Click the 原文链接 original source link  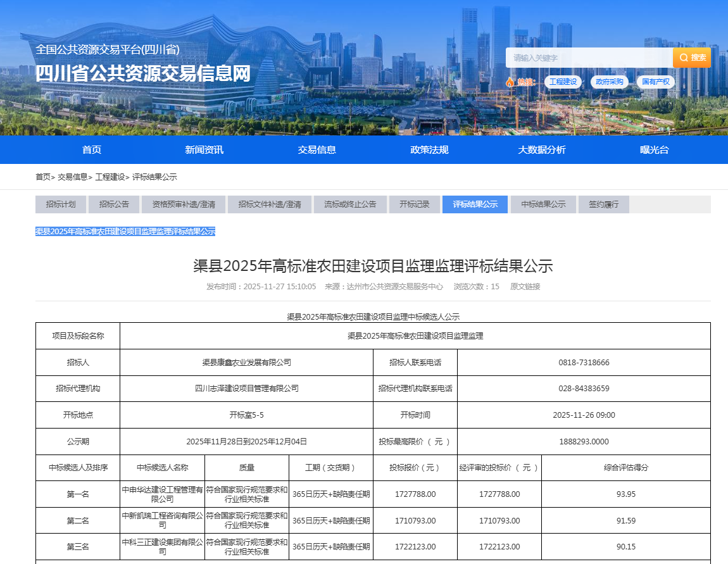click(525, 287)
